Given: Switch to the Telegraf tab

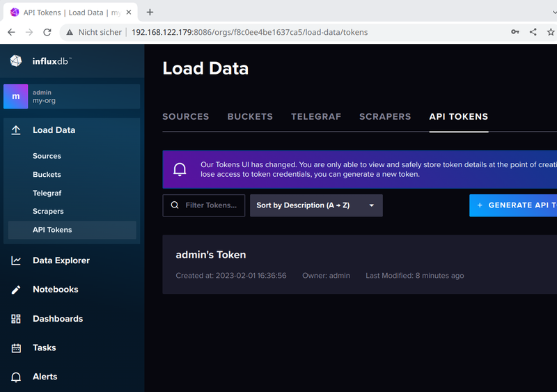Looking at the screenshot, I should (x=316, y=116).
